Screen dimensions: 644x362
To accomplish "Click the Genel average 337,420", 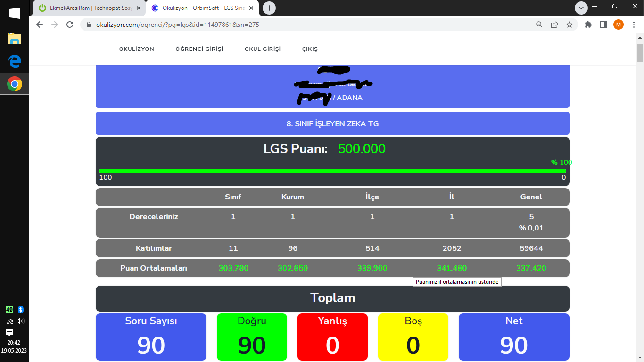I will (531, 268).
